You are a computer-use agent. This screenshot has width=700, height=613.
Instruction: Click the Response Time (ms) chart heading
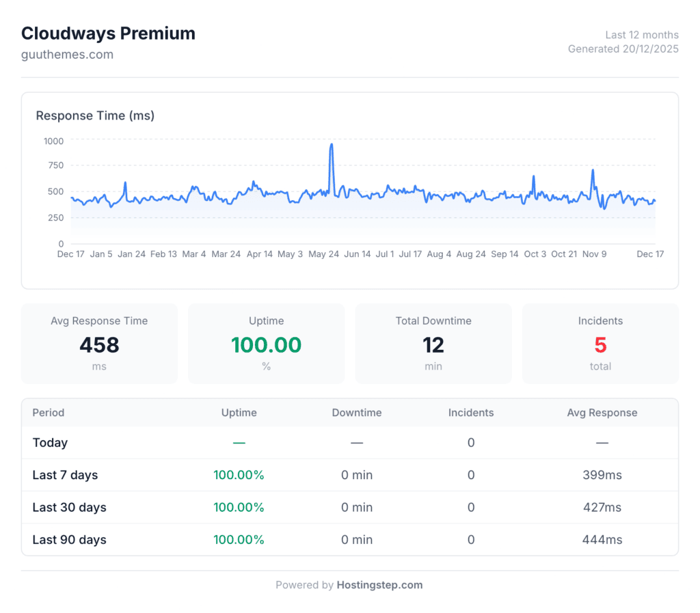click(x=95, y=115)
